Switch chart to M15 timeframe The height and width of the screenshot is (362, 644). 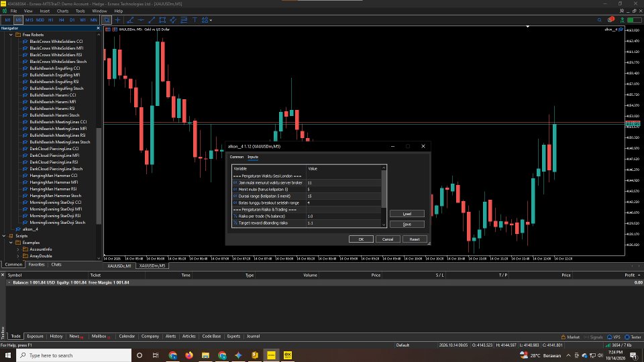tap(29, 19)
